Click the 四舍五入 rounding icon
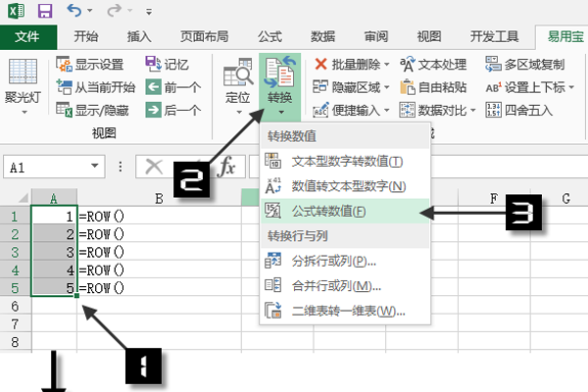 pyautogui.click(x=493, y=110)
